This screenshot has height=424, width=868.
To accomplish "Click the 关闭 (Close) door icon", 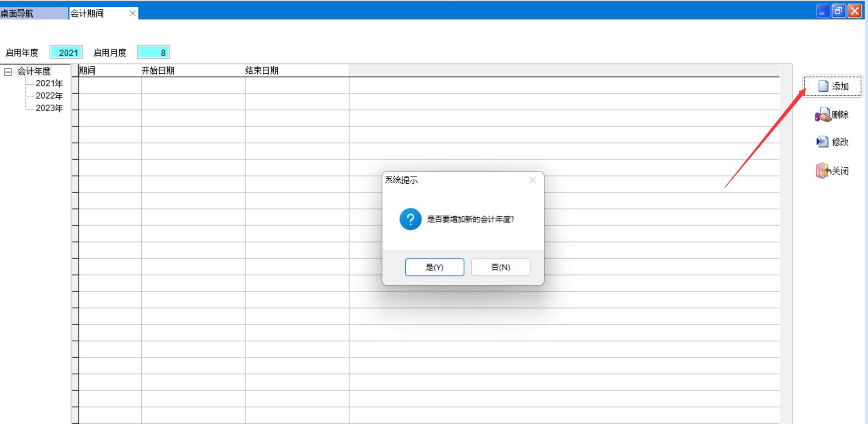I will [823, 171].
